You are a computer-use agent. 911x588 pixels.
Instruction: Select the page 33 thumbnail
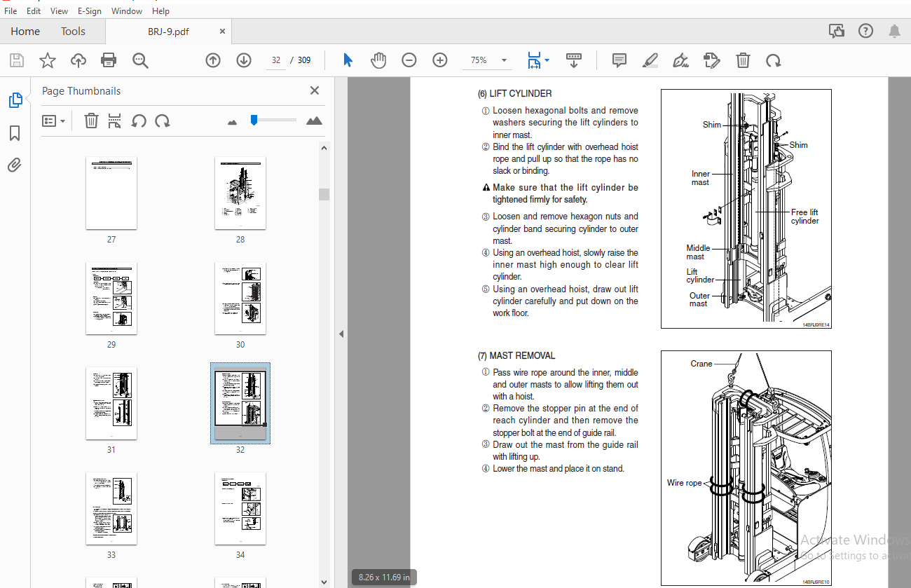(111, 508)
